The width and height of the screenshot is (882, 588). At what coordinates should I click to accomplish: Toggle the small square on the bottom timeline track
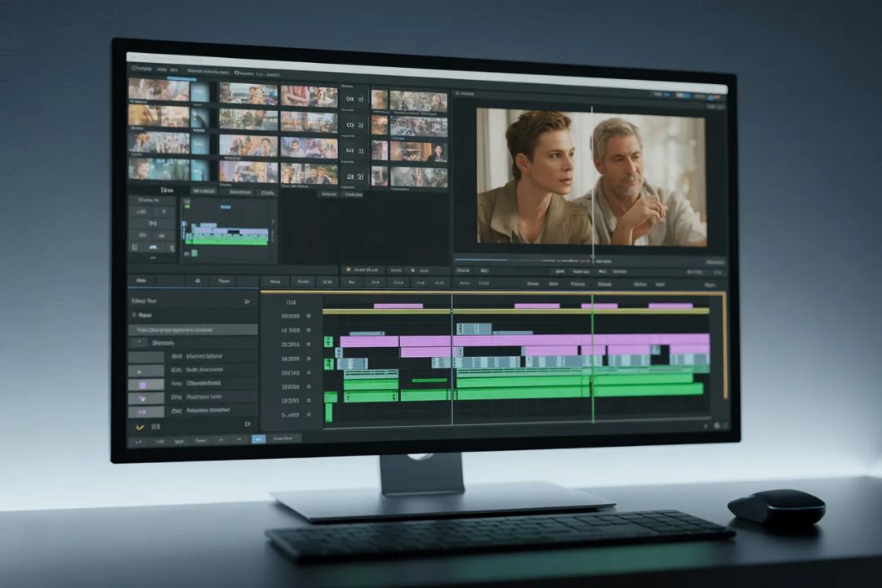point(309,415)
